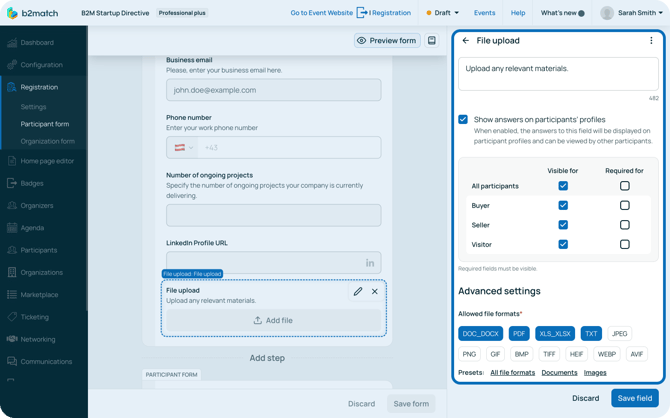
Task: Open Badges from the sidebar
Action: [32, 183]
